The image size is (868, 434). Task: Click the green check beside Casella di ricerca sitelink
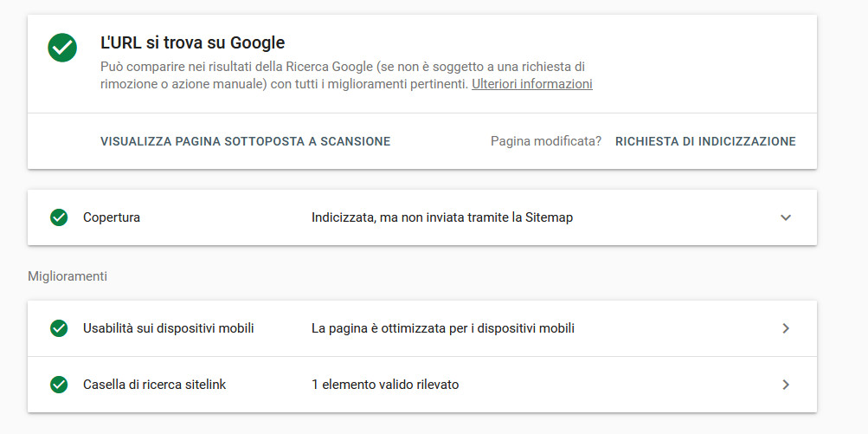[x=59, y=385]
